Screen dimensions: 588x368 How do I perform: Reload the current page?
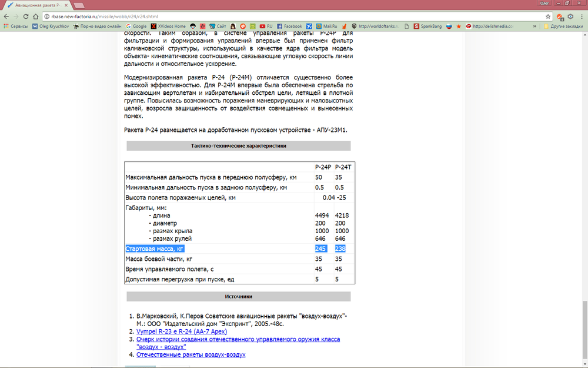tap(25, 16)
